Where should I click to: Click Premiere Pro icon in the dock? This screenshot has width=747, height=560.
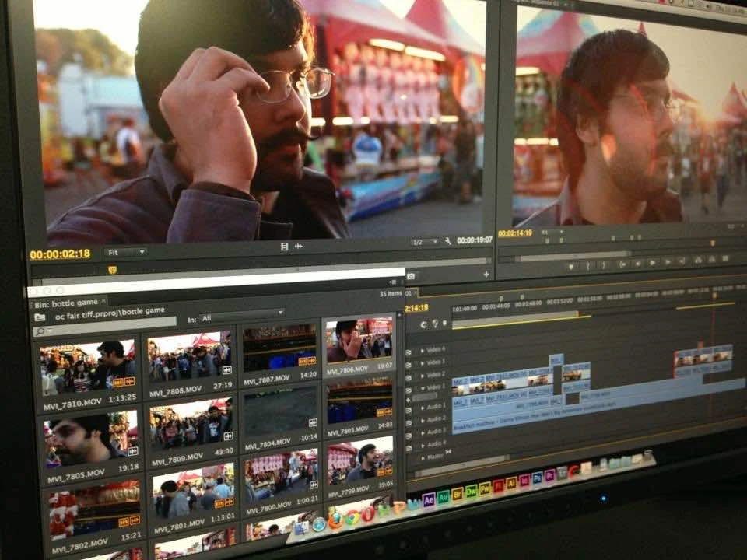coord(550,475)
